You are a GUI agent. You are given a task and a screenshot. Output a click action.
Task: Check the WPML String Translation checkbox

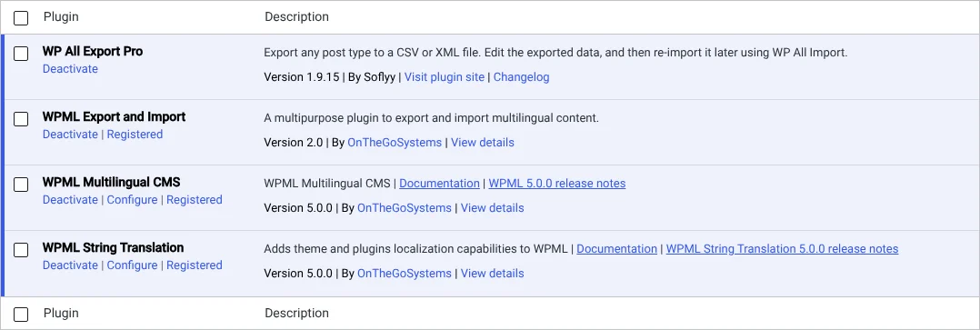point(21,250)
